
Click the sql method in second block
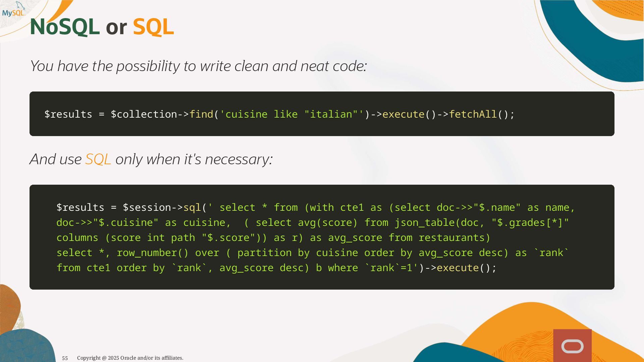[192, 207]
